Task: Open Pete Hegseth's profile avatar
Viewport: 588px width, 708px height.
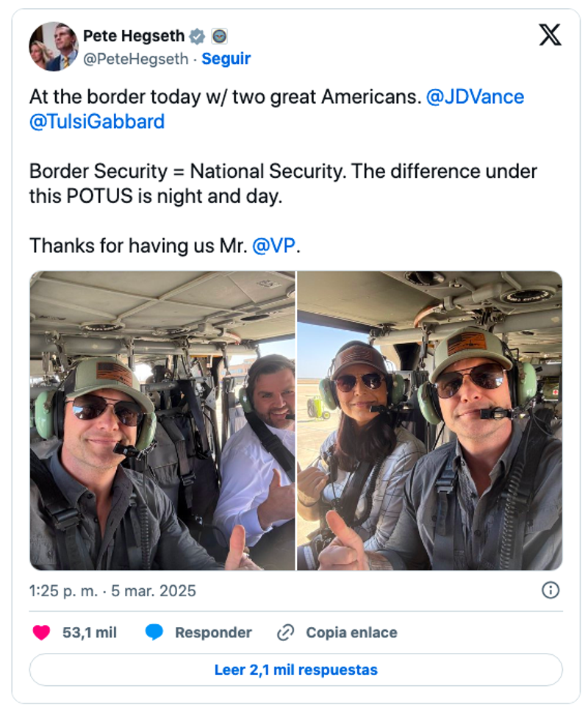Action: [x=54, y=46]
